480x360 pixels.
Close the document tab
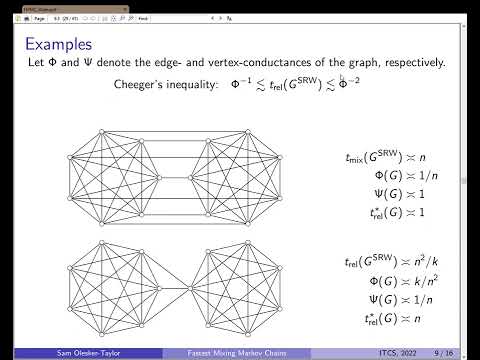point(125,10)
